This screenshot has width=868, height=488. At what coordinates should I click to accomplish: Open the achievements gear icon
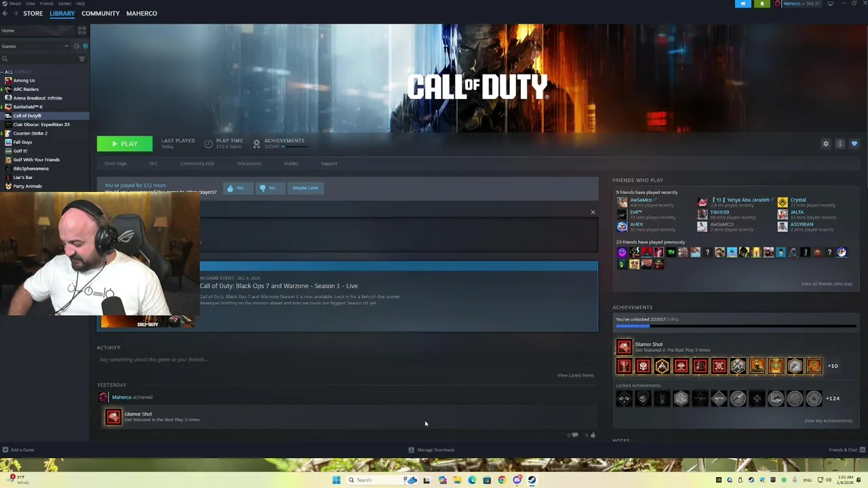256,144
